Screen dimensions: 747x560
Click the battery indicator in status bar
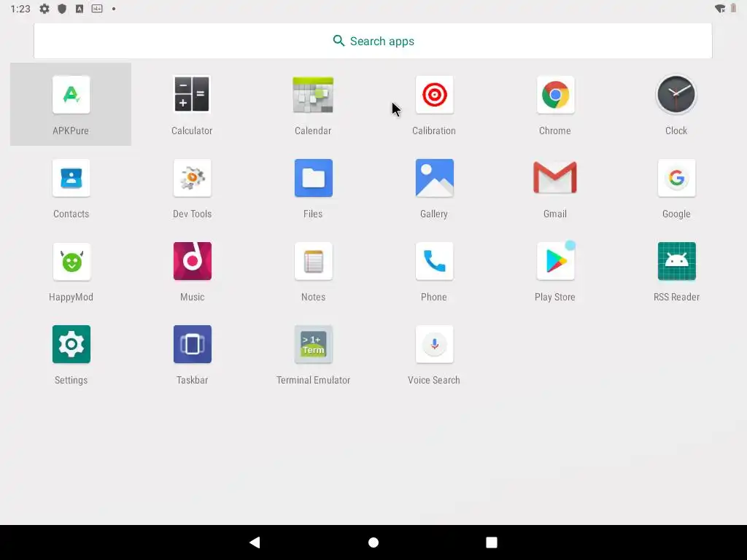733,9
